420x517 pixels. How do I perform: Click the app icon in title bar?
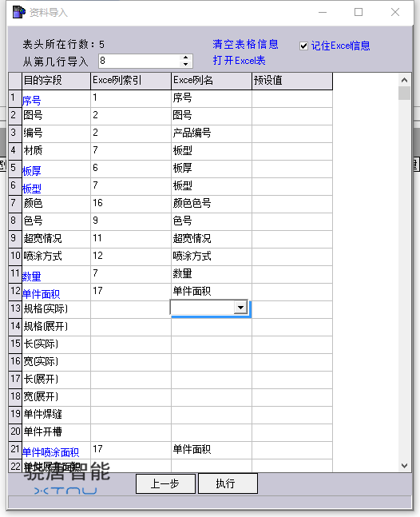tap(19, 12)
